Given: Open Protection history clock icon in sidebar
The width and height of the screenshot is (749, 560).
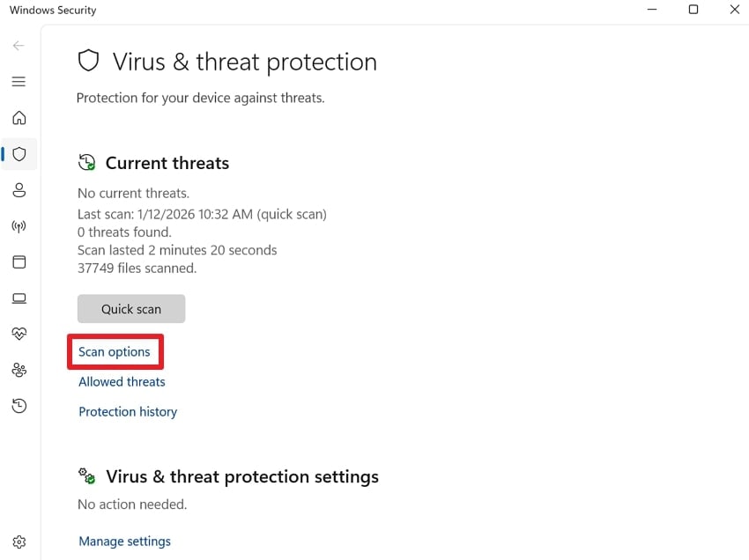Looking at the screenshot, I should pos(19,406).
